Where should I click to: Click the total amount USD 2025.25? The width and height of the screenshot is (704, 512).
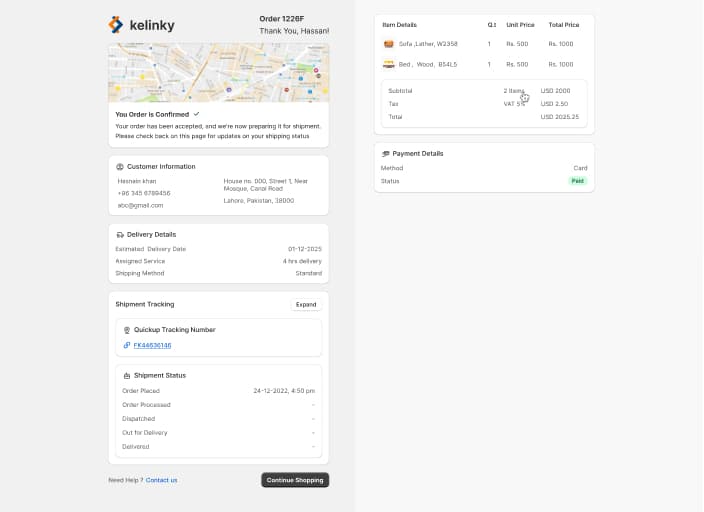tap(560, 117)
